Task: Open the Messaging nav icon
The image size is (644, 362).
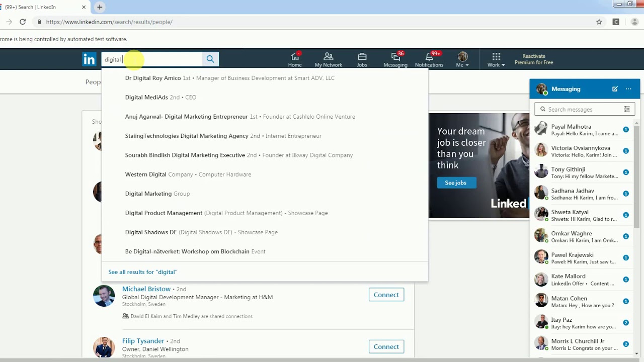Action: tap(395, 59)
